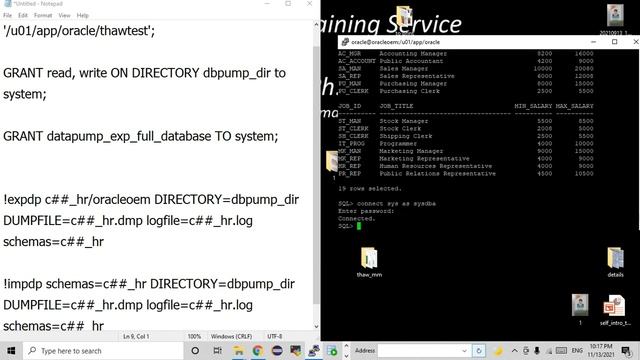
Task: Open File Explorer from taskbar
Action: [238, 351]
